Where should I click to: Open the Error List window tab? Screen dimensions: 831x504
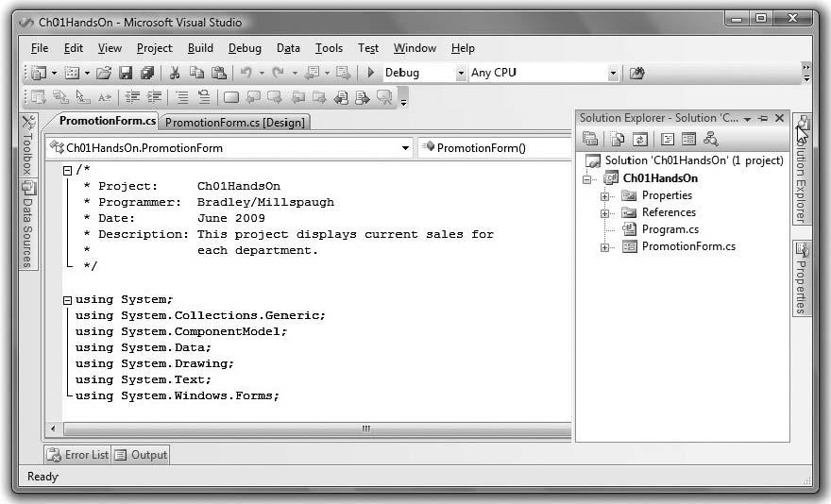click(x=77, y=455)
